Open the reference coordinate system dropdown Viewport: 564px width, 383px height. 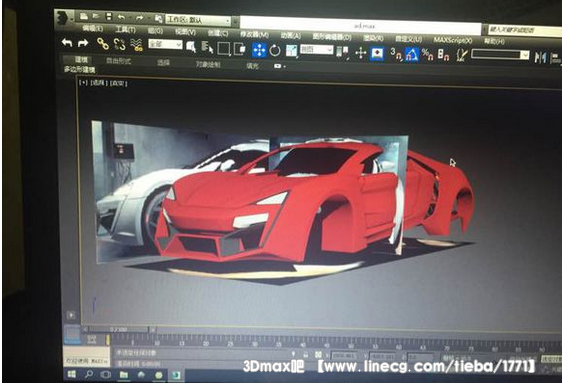pyautogui.click(x=317, y=50)
